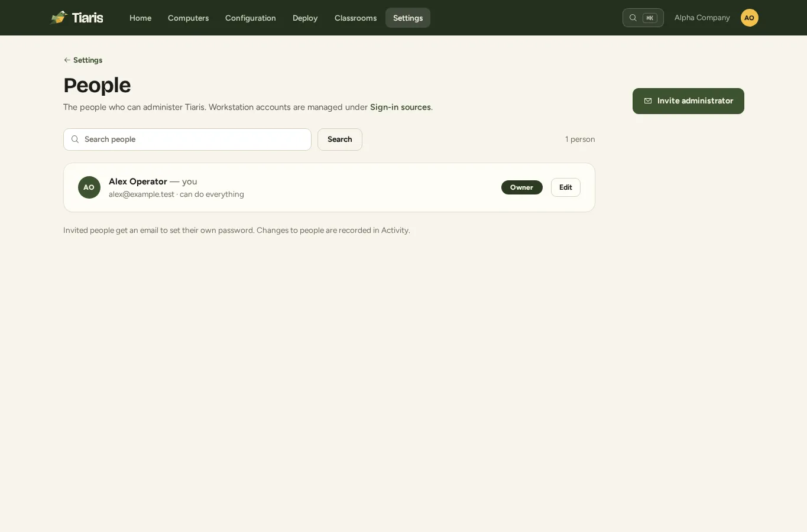Click the "1 person" count text
The height and width of the screenshot is (532, 807).
click(580, 140)
